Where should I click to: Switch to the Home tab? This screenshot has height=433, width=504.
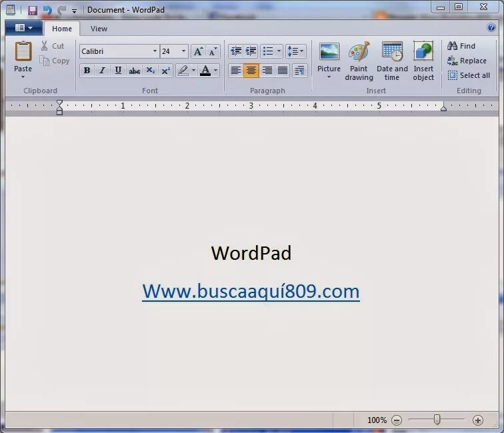pyautogui.click(x=62, y=29)
